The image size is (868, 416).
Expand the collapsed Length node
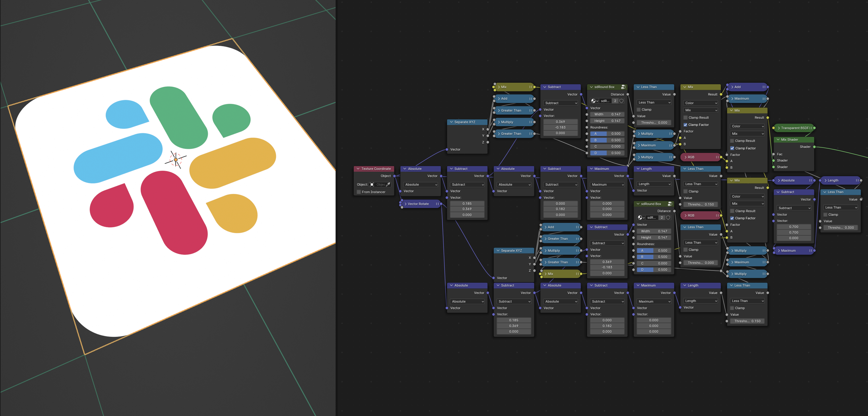[x=825, y=180]
